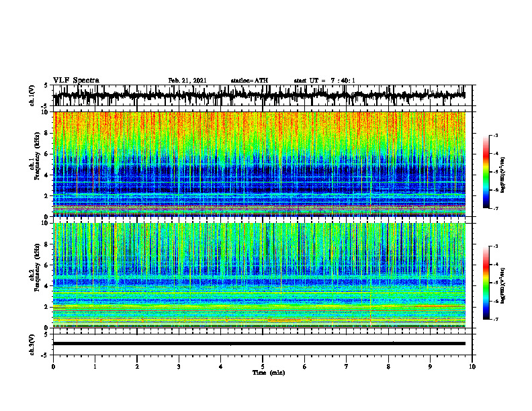
Task: Click the "-7" tick on ch.1 colorbar
Action: click(x=495, y=208)
